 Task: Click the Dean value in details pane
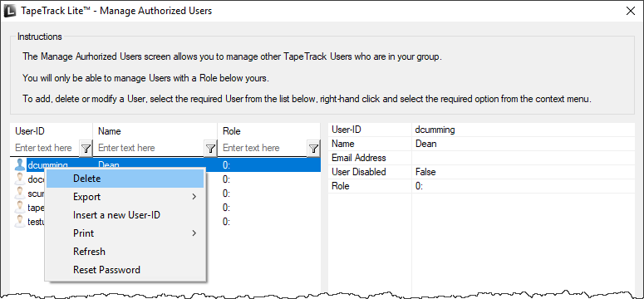(426, 144)
